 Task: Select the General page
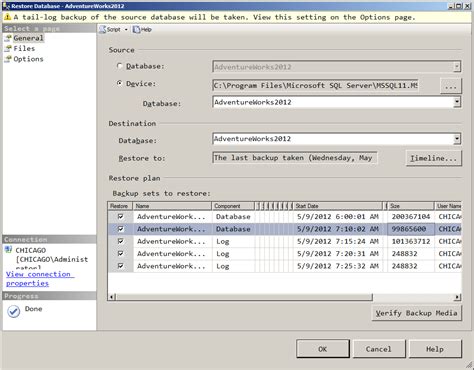28,38
